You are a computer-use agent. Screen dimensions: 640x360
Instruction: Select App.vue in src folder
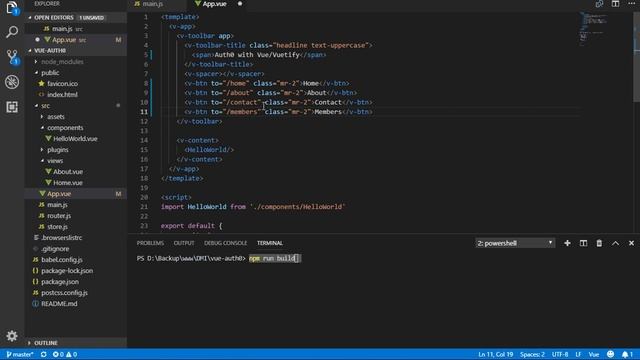pyautogui.click(x=76, y=194)
